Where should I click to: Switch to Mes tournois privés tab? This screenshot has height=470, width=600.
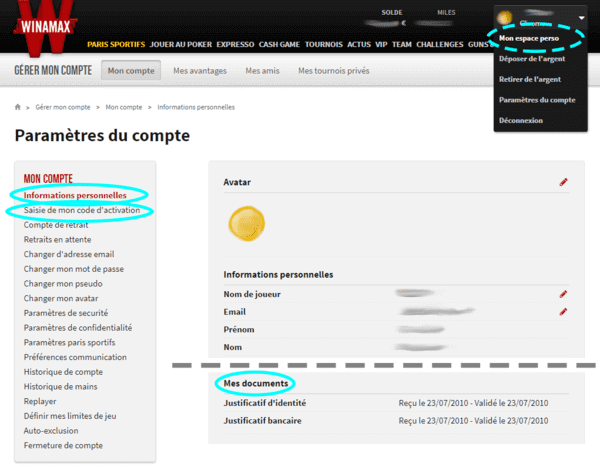click(x=334, y=71)
